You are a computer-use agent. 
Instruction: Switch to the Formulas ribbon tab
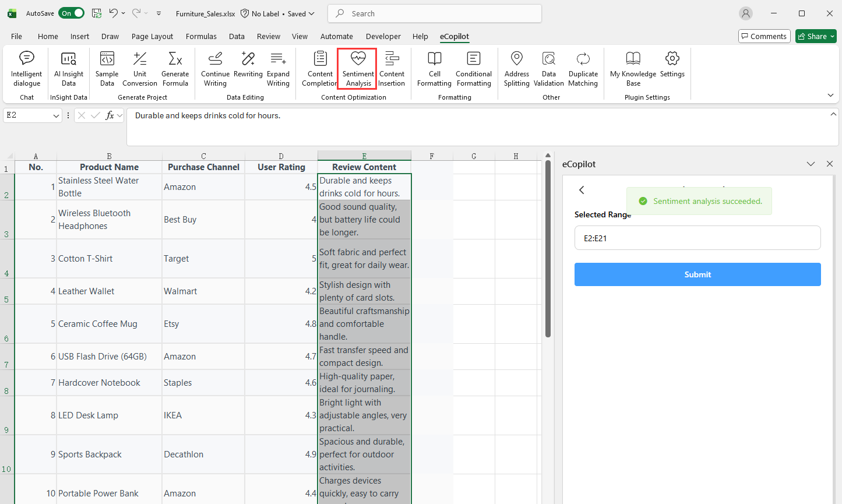201,36
